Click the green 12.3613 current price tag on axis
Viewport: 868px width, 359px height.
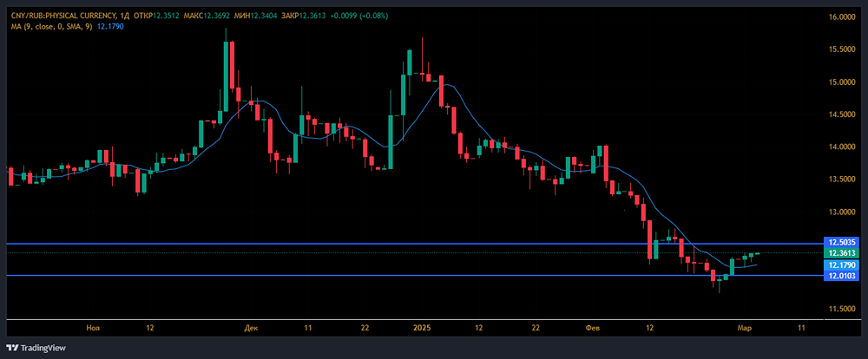click(x=840, y=253)
